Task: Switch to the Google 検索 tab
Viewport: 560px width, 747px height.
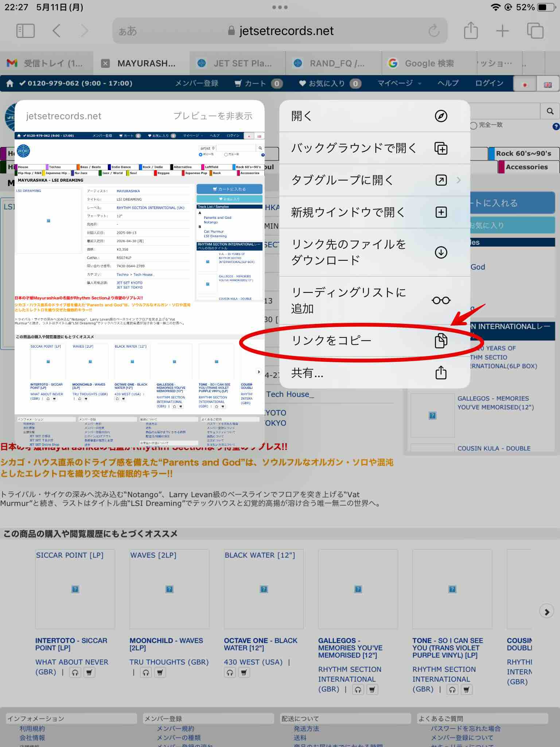Action: (429, 63)
